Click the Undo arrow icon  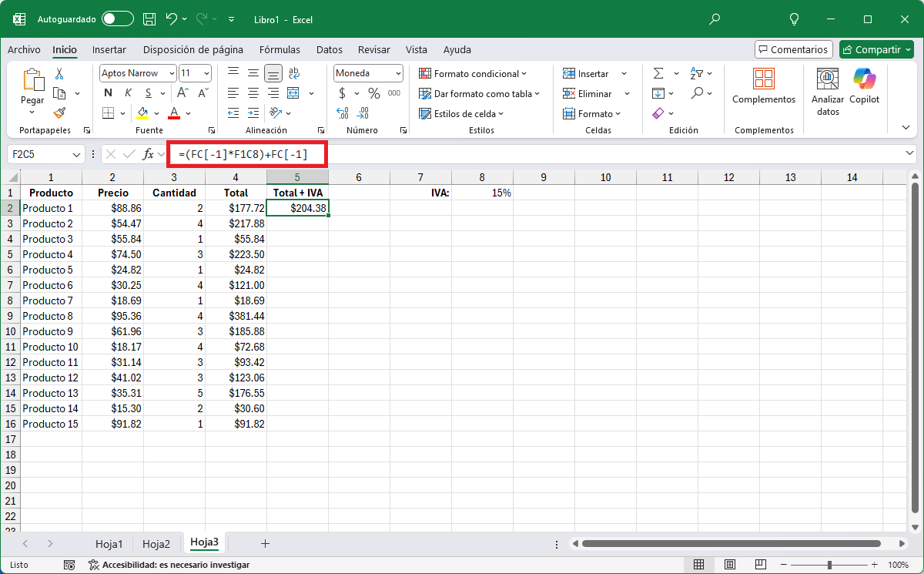(x=172, y=18)
